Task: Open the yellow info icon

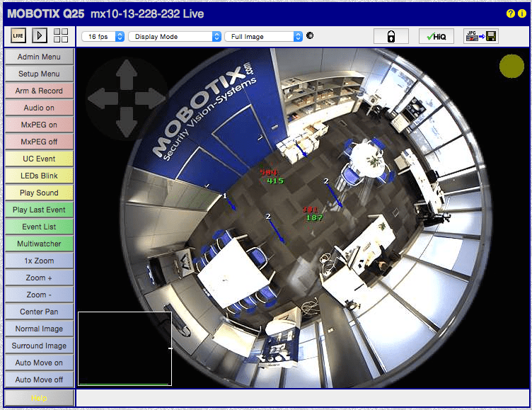Action: tap(522, 13)
